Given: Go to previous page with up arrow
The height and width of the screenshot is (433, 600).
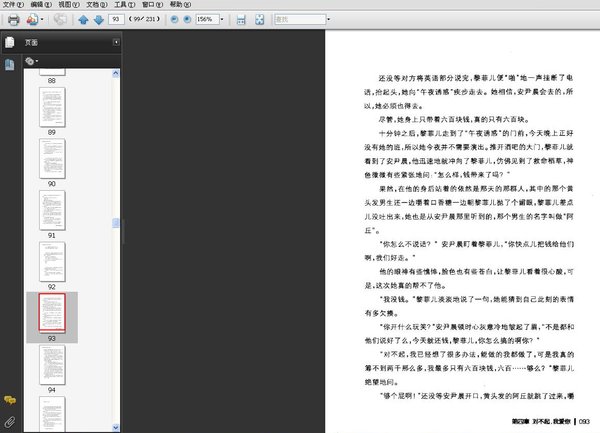Looking at the screenshot, I should [83, 19].
